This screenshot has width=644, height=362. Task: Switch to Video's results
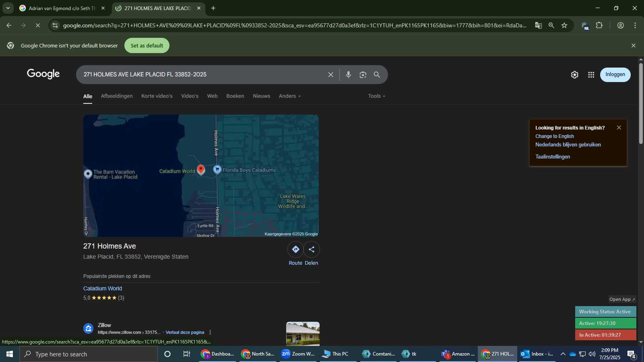click(x=190, y=96)
